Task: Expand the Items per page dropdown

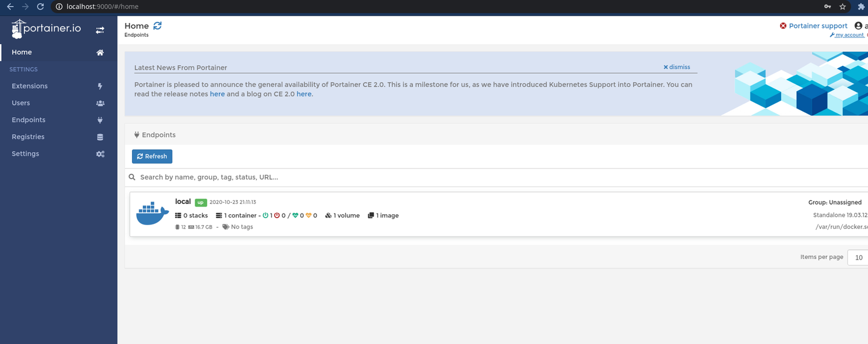Action: [858, 258]
